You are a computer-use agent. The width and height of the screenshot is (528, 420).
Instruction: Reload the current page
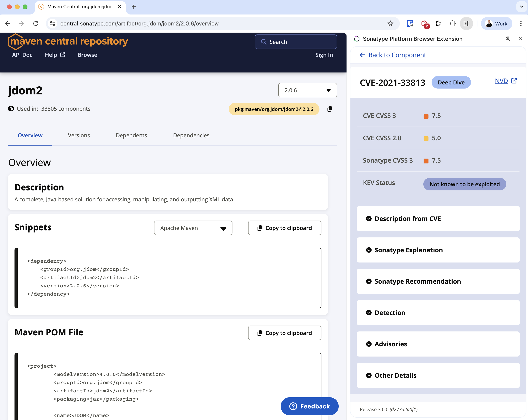(x=36, y=24)
